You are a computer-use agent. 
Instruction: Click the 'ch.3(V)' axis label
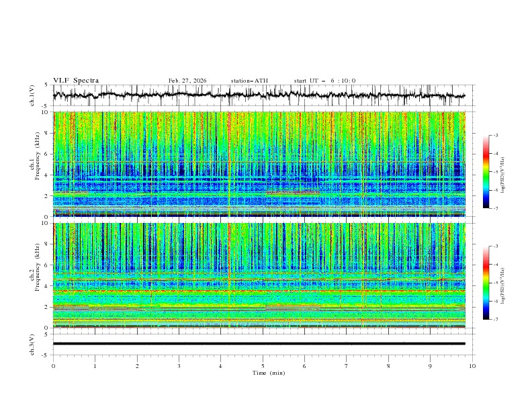click(x=32, y=345)
